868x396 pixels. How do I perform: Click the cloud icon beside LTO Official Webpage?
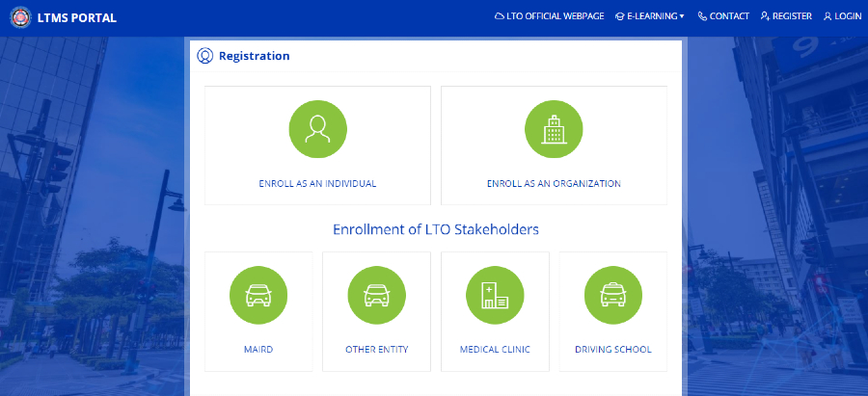[x=499, y=16]
